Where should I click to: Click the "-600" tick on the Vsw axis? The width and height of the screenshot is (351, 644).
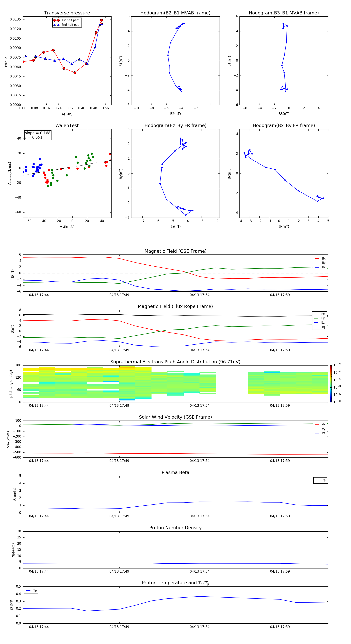(17, 457)
